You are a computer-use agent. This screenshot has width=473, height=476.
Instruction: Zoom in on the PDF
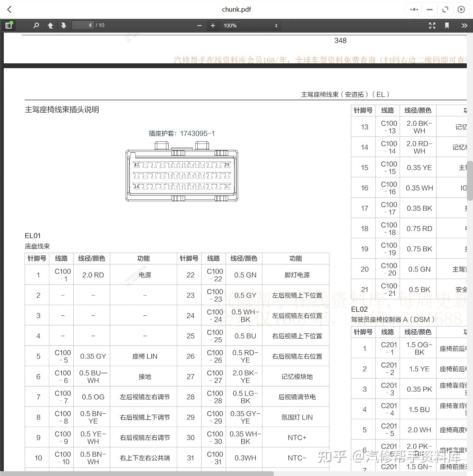pos(213,25)
